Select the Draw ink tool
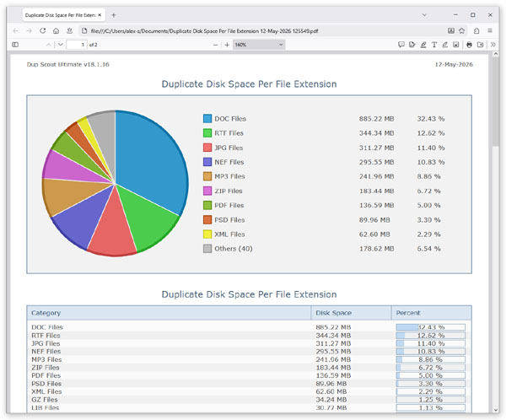This screenshot has height=420, width=506. [444, 45]
